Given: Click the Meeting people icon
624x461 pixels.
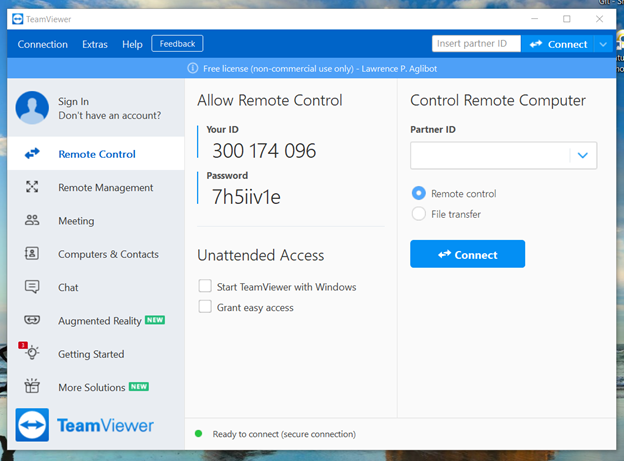Looking at the screenshot, I should [32, 220].
